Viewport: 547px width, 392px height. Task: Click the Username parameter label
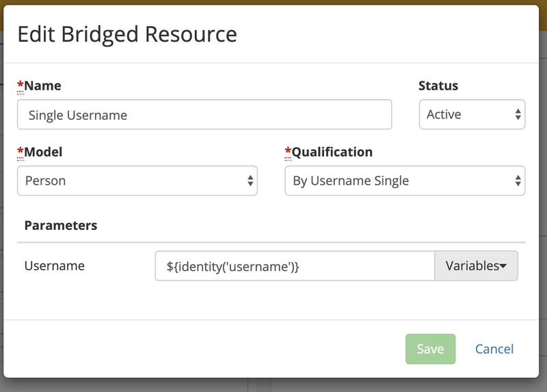55,266
